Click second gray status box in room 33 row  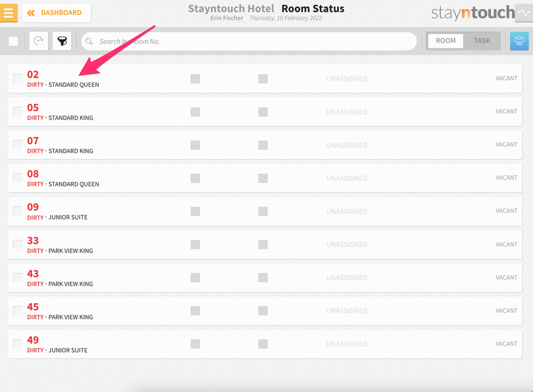(x=263, y=244)
